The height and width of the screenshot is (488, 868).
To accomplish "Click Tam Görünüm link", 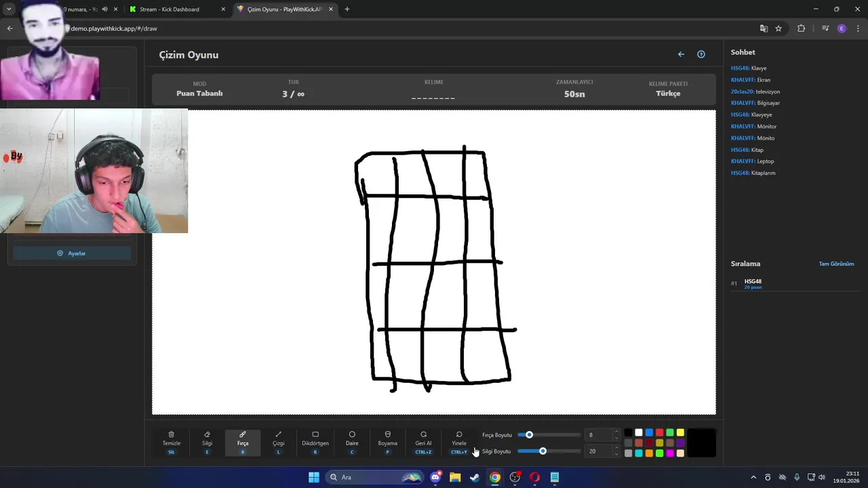I will (x=836, y=264).
